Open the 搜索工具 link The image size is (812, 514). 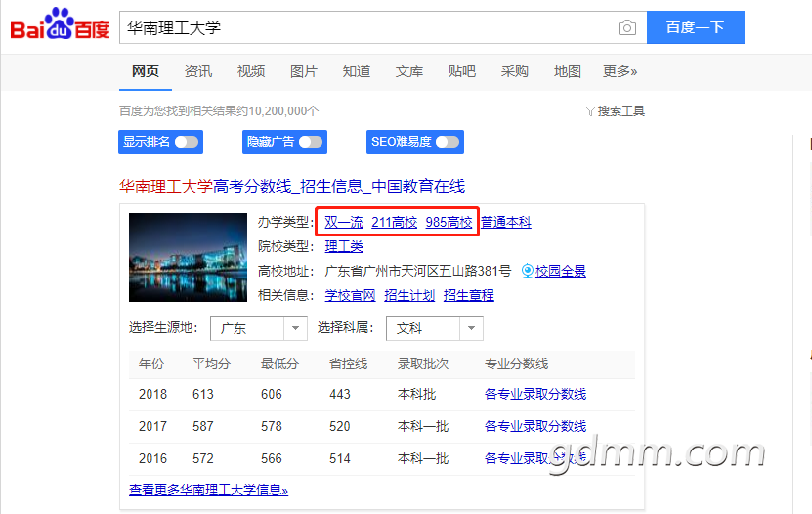(x=620, y=110)
